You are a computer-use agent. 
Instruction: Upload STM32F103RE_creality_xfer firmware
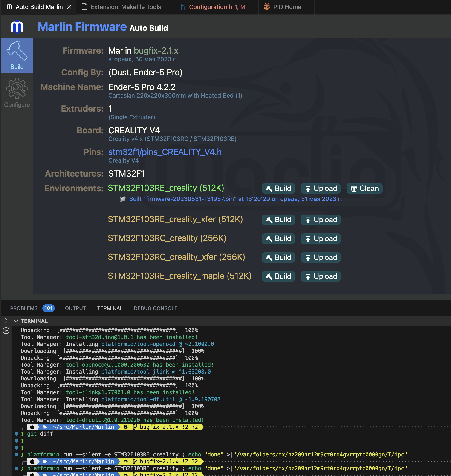tap(321, 220)
